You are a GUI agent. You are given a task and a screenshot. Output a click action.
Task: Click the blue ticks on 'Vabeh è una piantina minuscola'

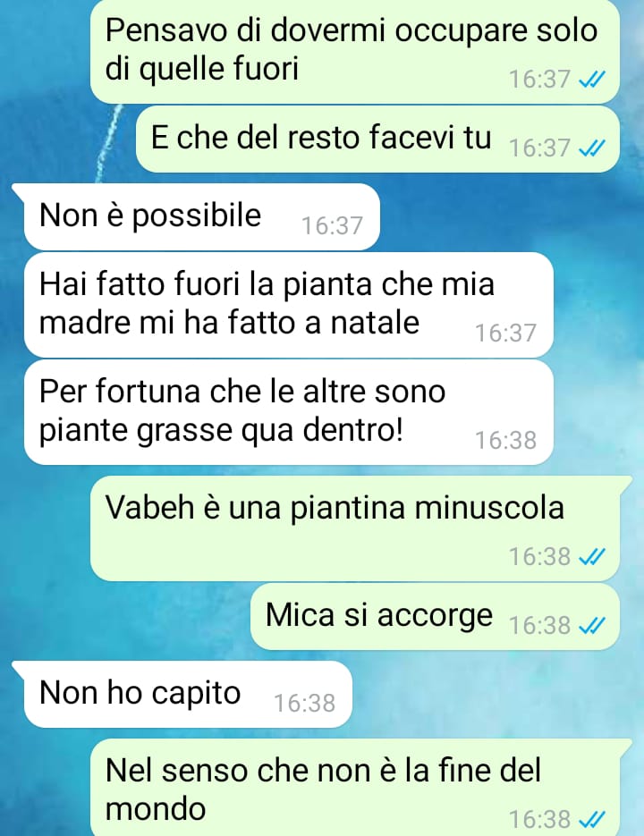pos(592,557)
